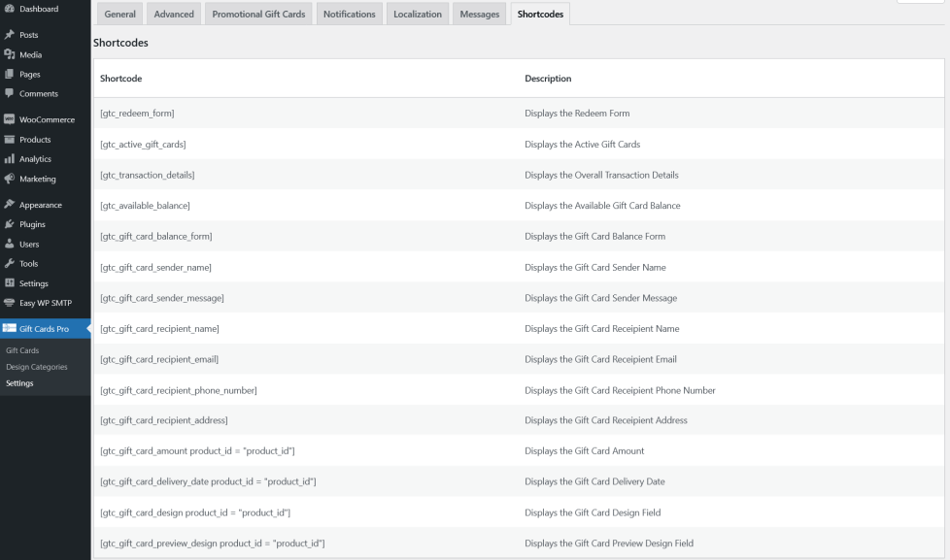The width and height of the screenshot is (950, 560).
Task: Select the [gtc_gift_card_sender_name] shortcode
Action: 155,267
